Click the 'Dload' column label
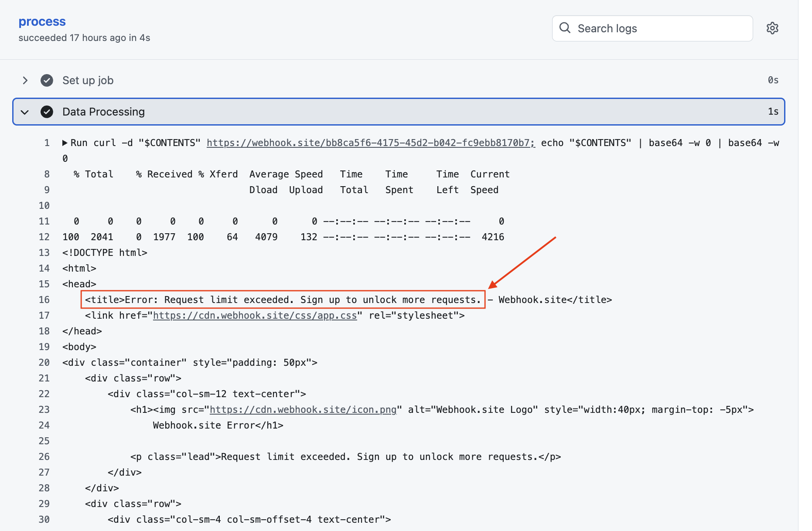 (263, 190)
